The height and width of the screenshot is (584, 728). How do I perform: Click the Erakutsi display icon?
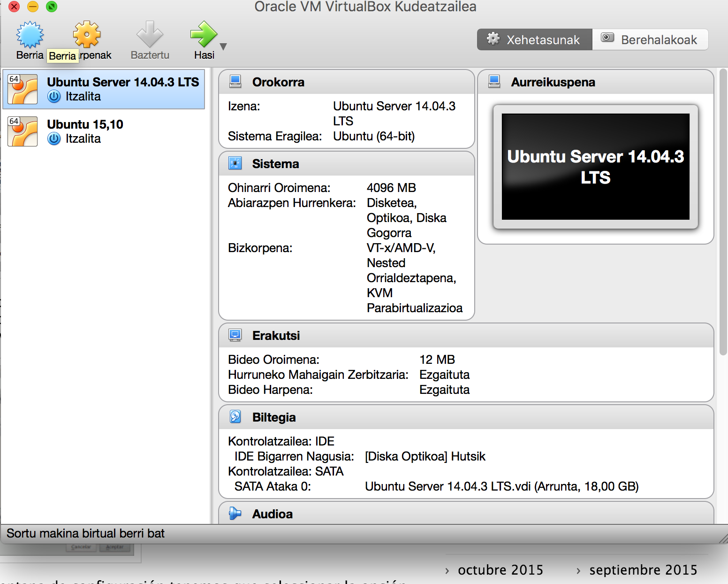pyautogui.click(x=235, y=336)
